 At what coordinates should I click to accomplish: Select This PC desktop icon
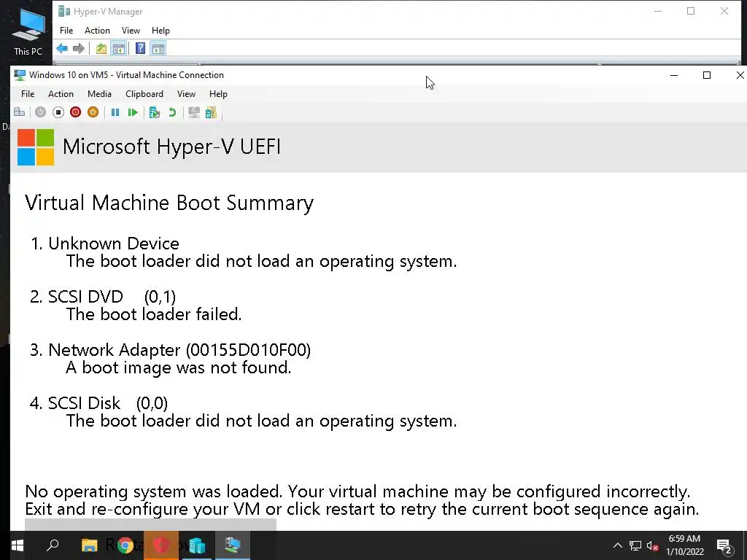(x=28, y=32)
